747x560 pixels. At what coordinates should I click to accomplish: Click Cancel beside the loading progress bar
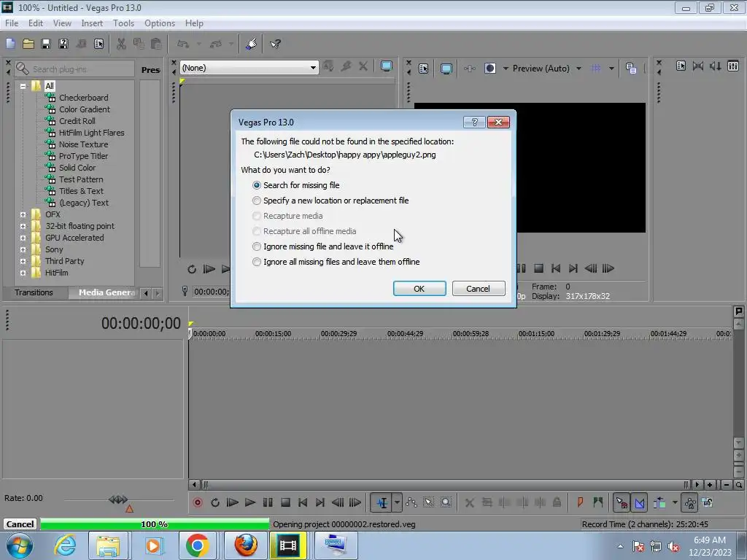20,524
